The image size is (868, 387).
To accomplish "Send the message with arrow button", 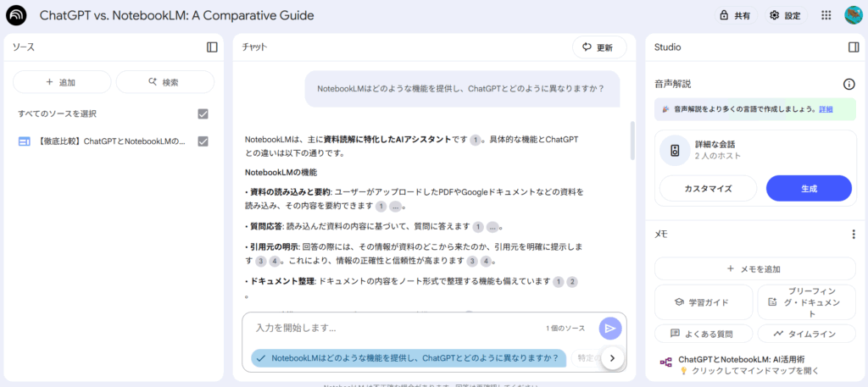I will [x=610, y=329].
